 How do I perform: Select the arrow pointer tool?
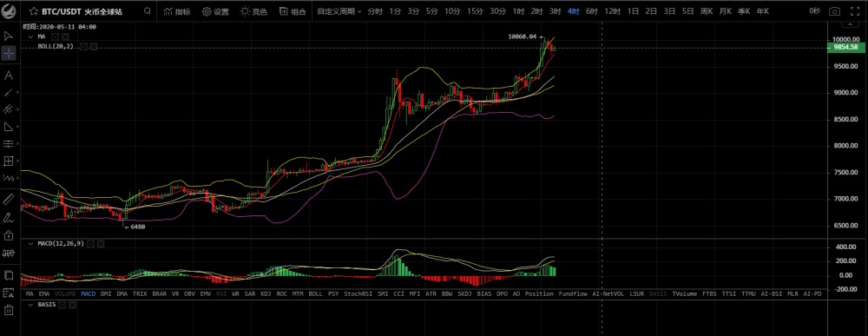(x=9, y=36)
